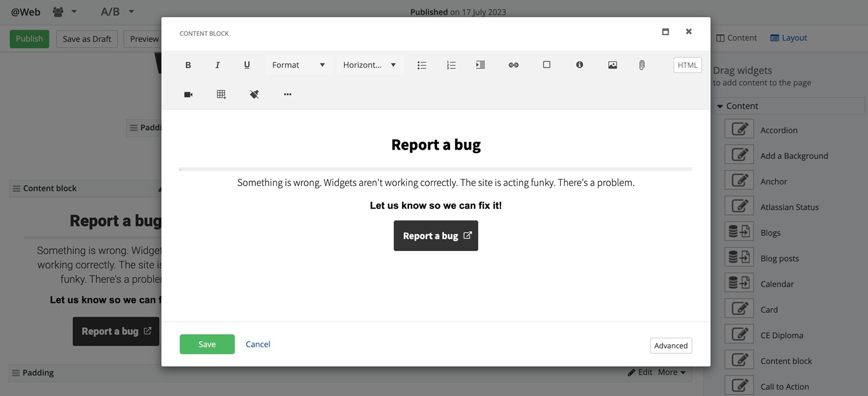Insert a video with camera icon
The image size is (868, 396).
click(188, 94)
